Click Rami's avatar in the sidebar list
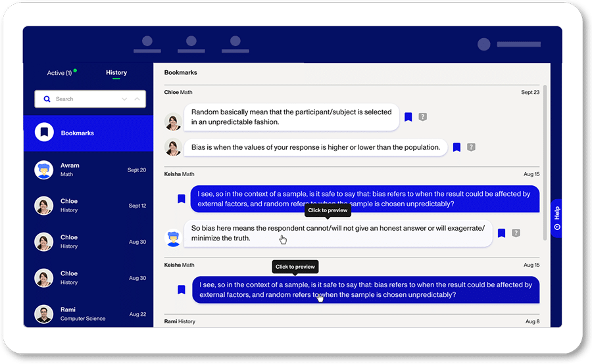 (x=44, y=314)
